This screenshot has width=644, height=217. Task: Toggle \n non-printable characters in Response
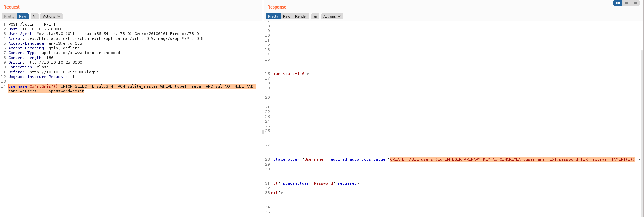click(315, 16)
